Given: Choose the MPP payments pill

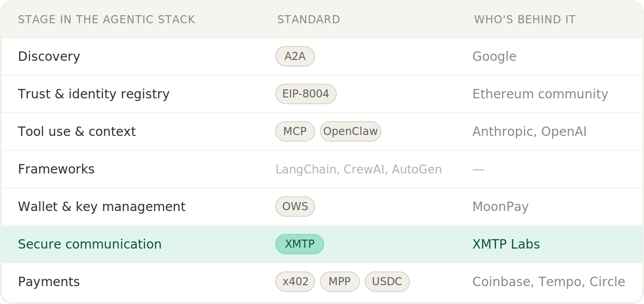Looking at the screenshot, I should 339,282.
